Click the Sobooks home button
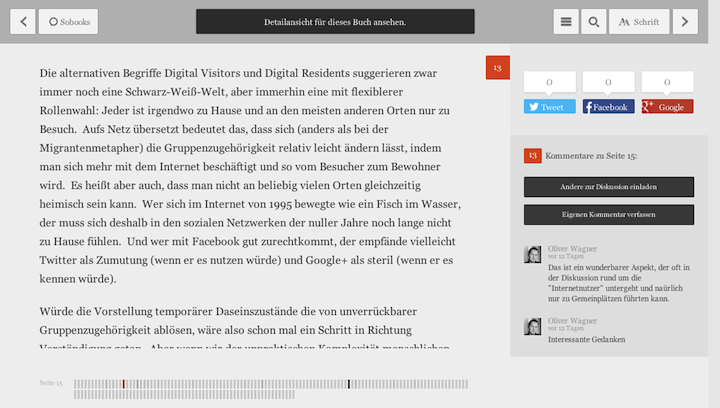720x408 pixels. click(68, 21)
